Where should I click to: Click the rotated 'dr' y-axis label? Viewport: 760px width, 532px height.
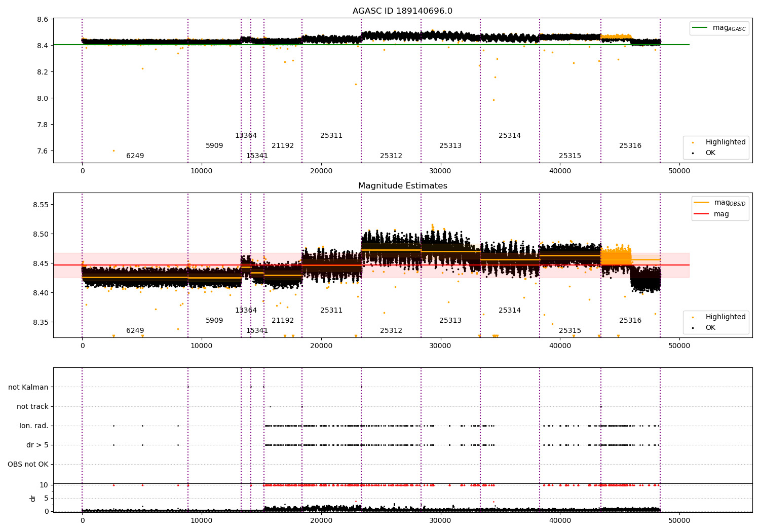[33, 498]
